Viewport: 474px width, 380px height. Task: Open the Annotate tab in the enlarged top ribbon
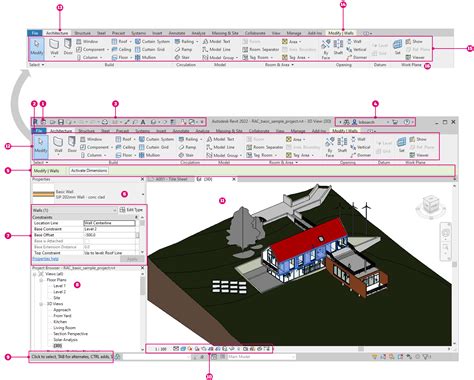click(177, 33)
